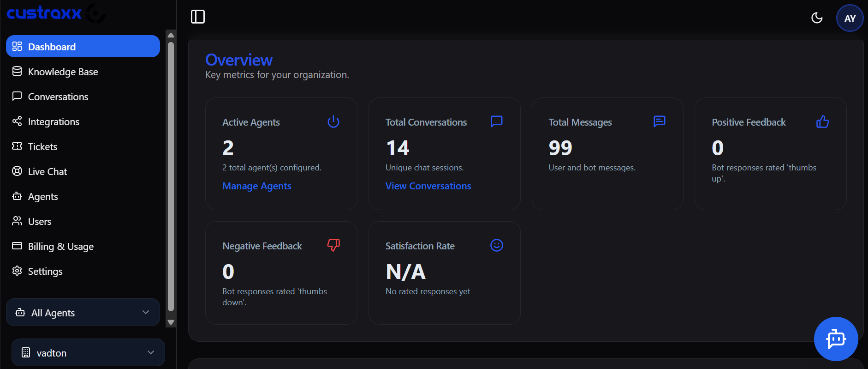Screen dimensions: 868x369
Task: Open the AY user avatar menu
Action: [x=850, y=18]
